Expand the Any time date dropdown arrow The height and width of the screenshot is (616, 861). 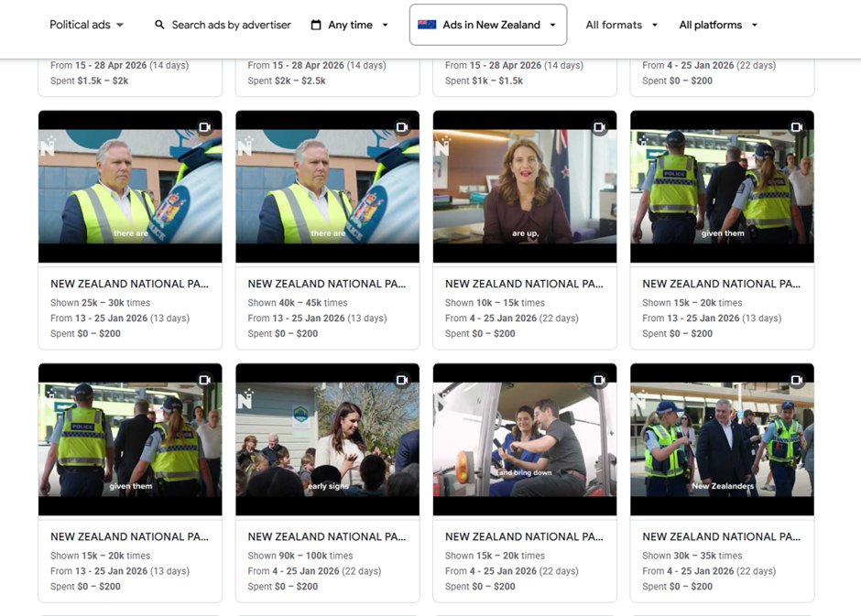385,25
